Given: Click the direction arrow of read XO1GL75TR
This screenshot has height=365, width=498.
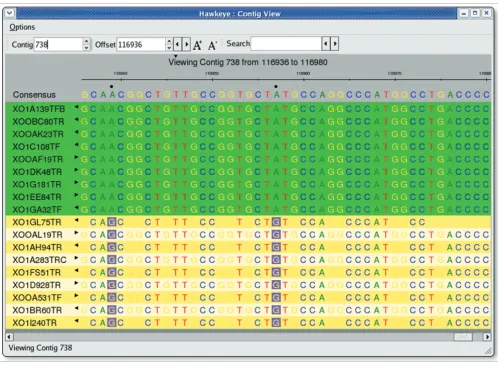Looking at the screenshot, I should pyautogui.click(x=76, y=220).
